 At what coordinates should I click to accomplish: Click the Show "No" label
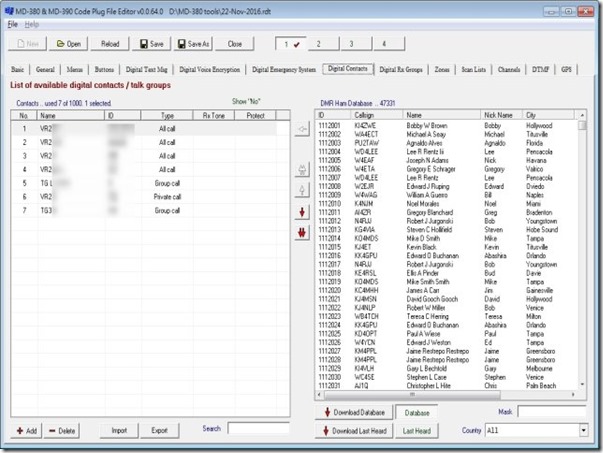tap(246, 102)
